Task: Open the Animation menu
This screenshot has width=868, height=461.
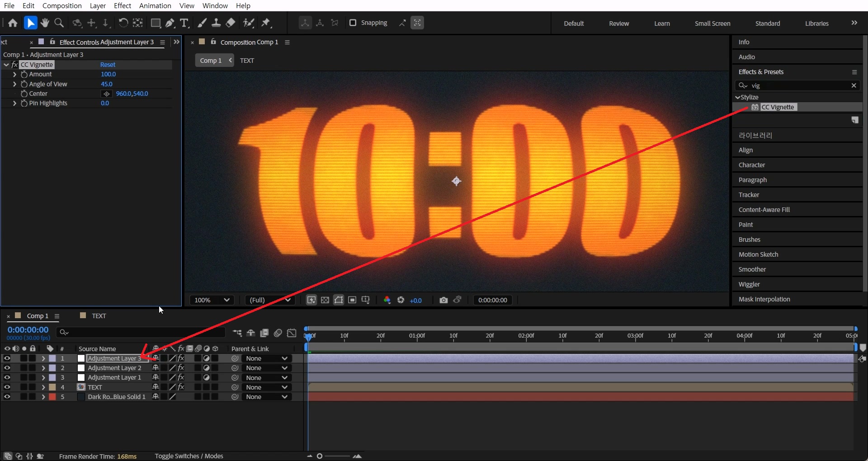Action: click(x=155, y=5)
